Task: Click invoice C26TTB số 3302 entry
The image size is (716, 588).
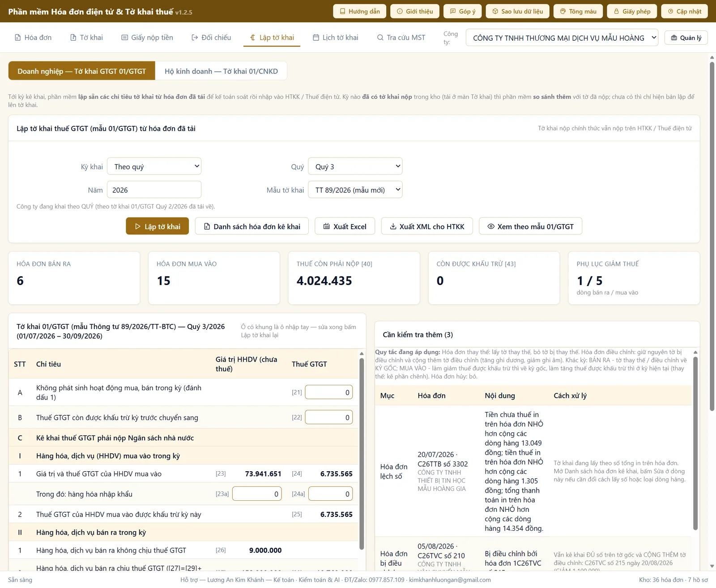Action: point(443,464)
